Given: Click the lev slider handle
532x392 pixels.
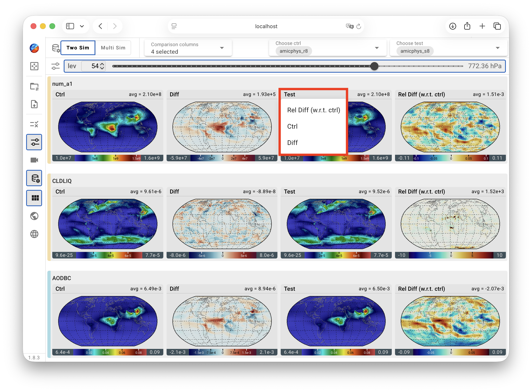Looking at the screenshot, I should (374, 66).
